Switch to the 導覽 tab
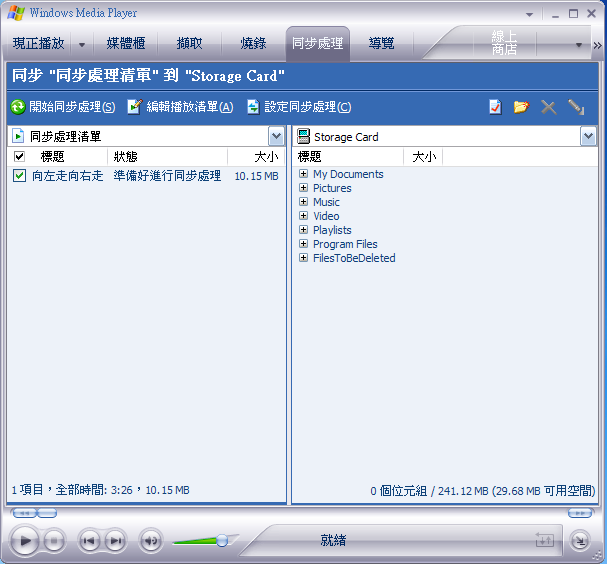 click(x=381, y=43)
